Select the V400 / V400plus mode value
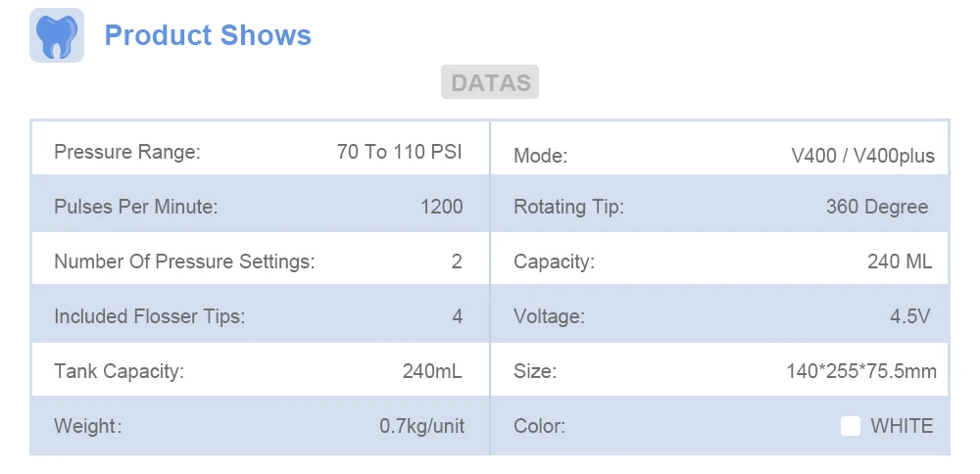This screenshot has width=980, height=474. 863,156
